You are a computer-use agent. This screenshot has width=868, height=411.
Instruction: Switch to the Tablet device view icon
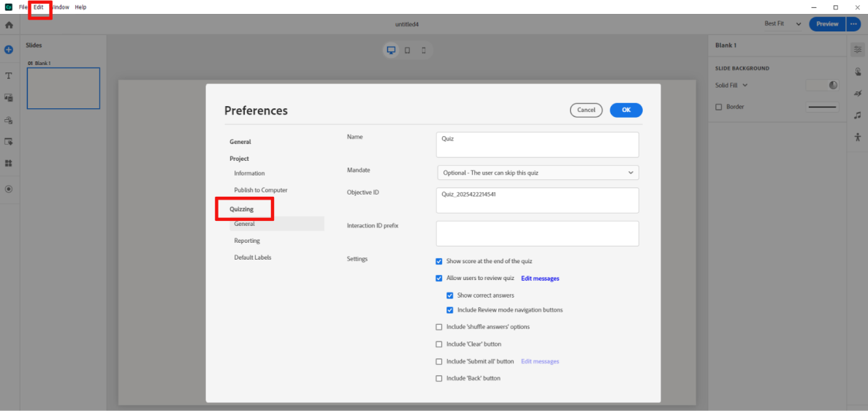[408, 50]
